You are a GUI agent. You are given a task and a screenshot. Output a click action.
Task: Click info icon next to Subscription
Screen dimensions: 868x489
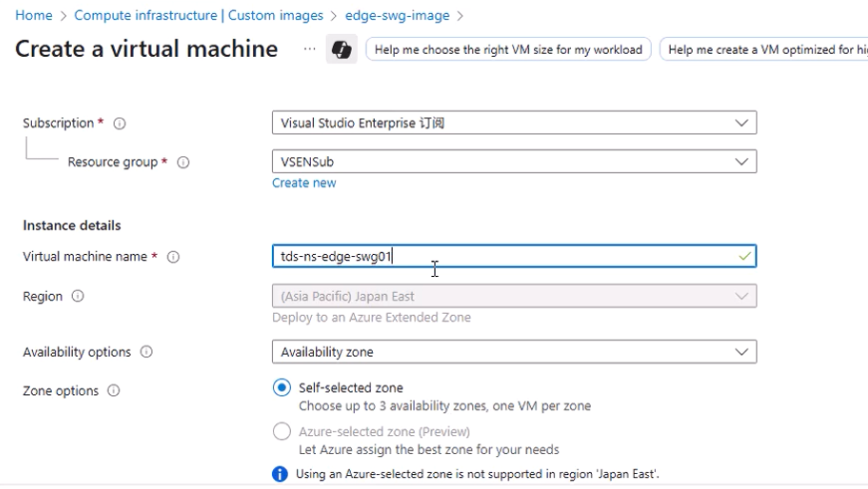tap(120, 123)
